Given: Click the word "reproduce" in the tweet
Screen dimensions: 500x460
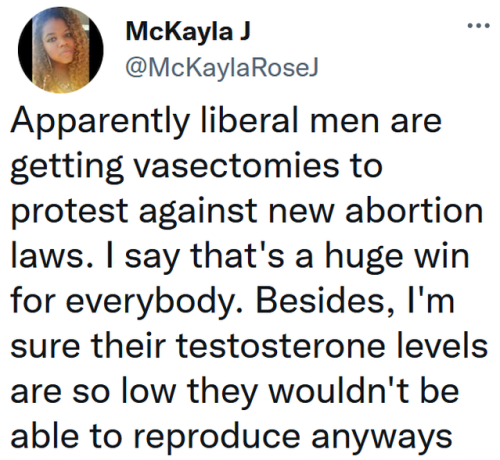Looking at the screenshot, I should [x=217, y=438].
